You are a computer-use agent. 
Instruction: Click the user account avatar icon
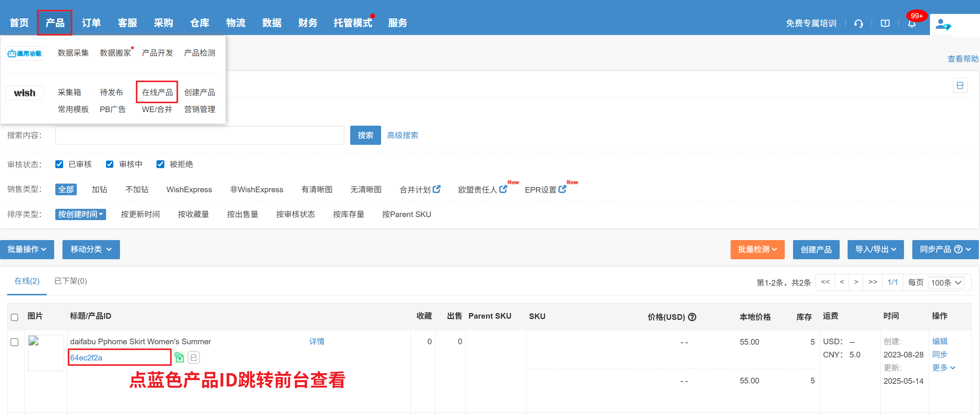[943, 25]
